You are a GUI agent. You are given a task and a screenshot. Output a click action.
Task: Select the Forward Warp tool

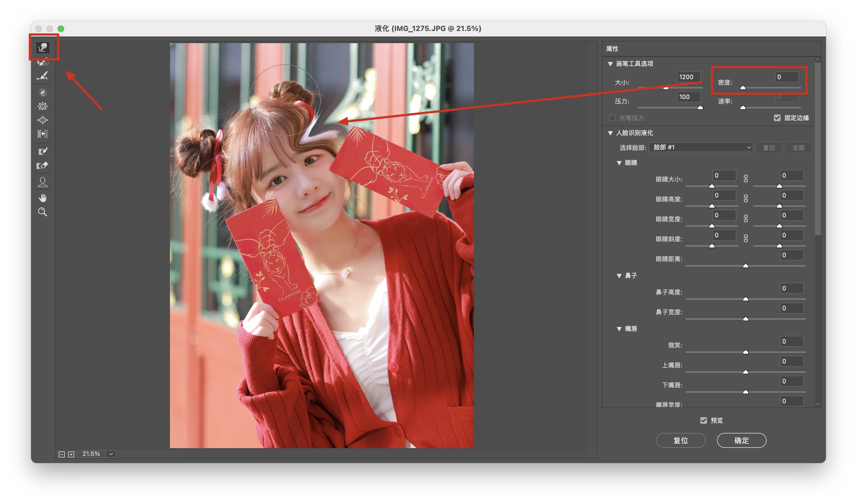43,47
